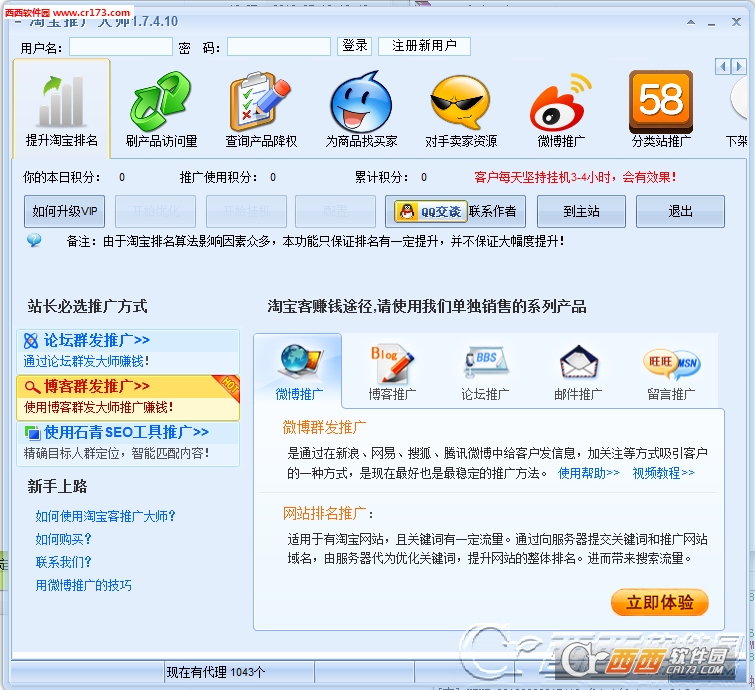Click the 推广使用积分 label
This screenshot has width=755, height=690.
pos(219,178)
